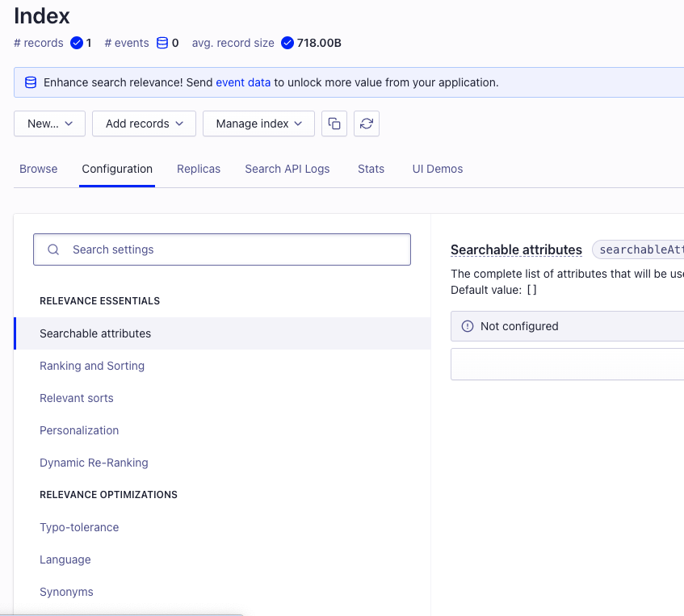
Task: Click the magnifier icon in Search settings
Action: 53,249
